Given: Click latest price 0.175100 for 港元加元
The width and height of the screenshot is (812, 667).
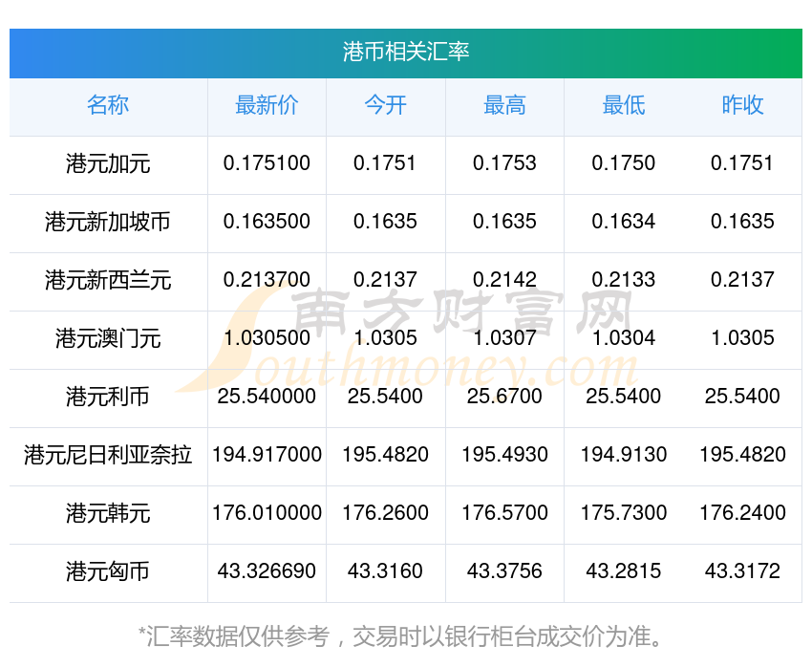Looking at the screenshot, I should (267, 163).
